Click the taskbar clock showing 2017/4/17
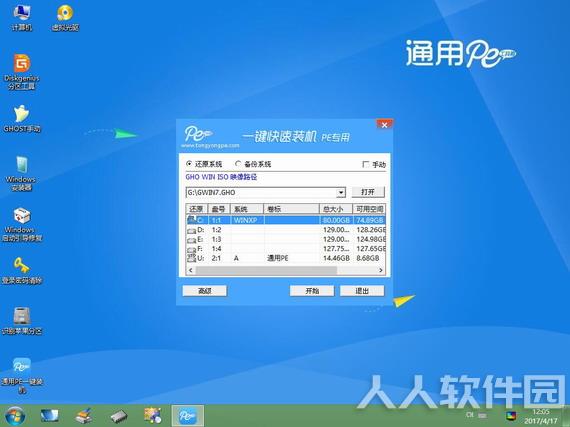Viewport: 570px width, 427px height. [541, 416]
